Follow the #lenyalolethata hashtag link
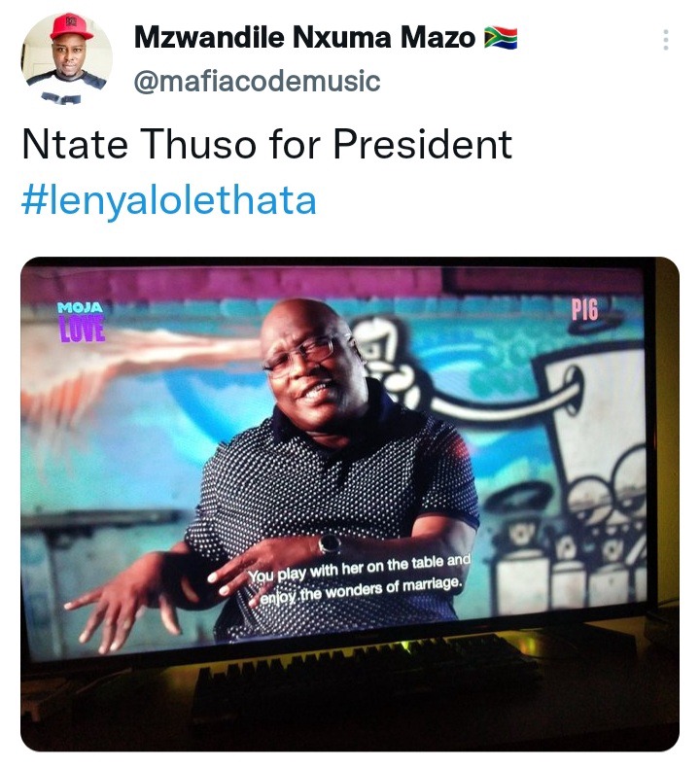Screen dimensions: 700x768 tap(169, 200)
